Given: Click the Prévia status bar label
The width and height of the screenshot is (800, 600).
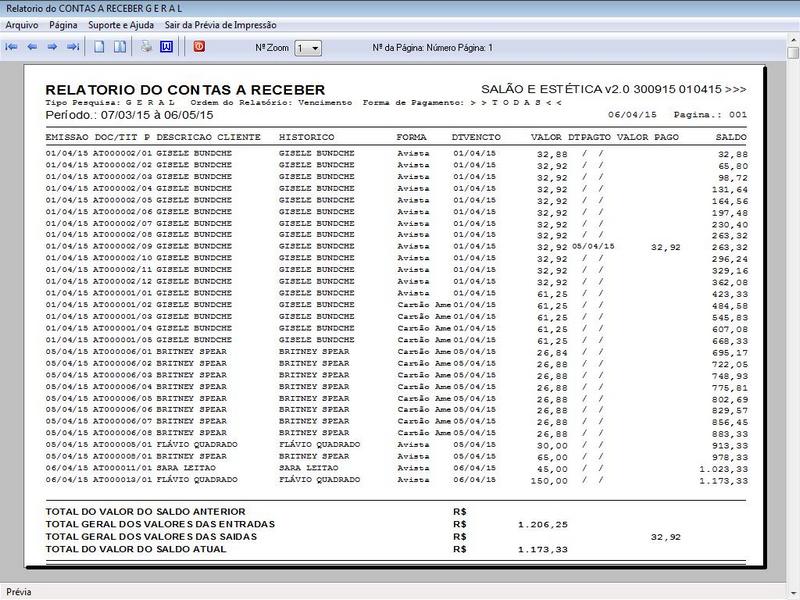Looking at the screenshot, I should click(x=19, y=592).
